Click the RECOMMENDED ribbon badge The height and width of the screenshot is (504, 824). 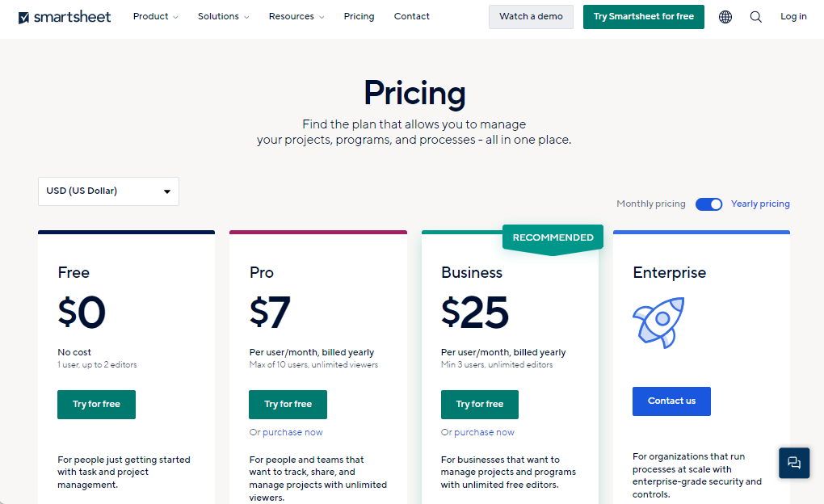coord(553,237)
